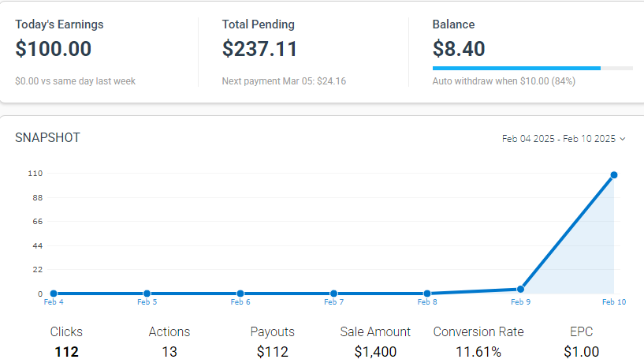
Task: Click the Balance $8.40 amount
Action: point(459,49)
